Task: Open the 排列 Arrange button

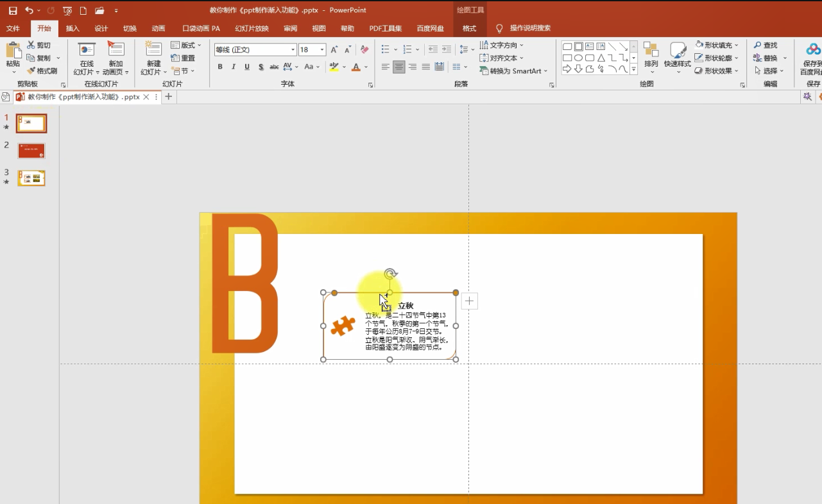Action: pos(651,56)
